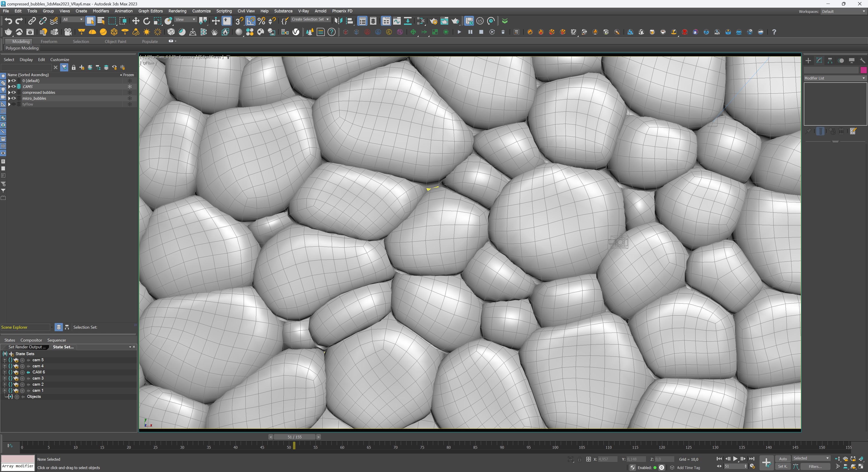
Task: Open key Filters... button
Action: click(815, 467)
